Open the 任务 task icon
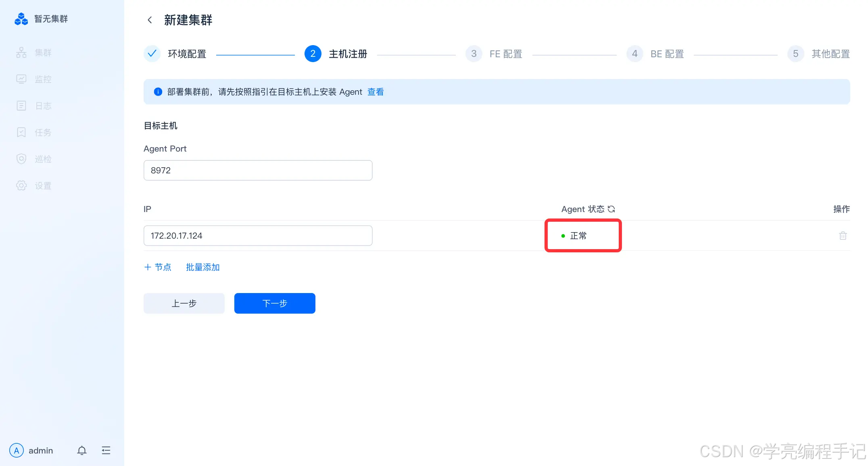 tap(21, 133)
